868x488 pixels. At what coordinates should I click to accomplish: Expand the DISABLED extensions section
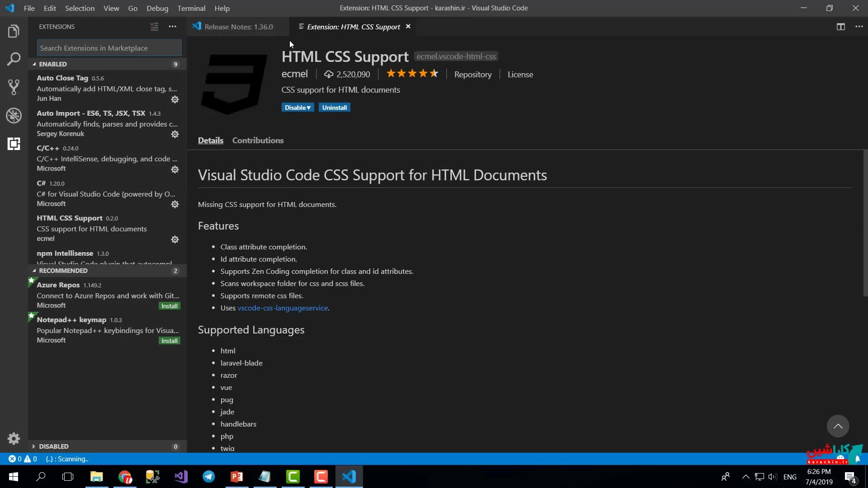pyautogui.click(x=107, y=446)
